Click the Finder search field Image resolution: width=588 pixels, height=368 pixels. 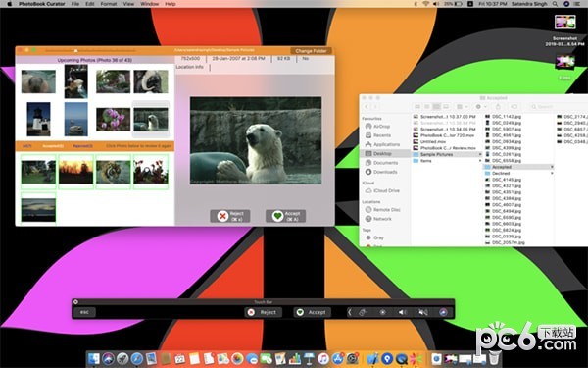tap(558, 107)
